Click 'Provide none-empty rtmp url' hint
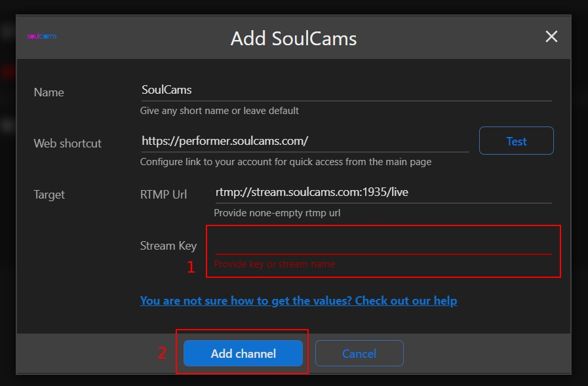This screenshot has width=588, height=386. point(277,213)
